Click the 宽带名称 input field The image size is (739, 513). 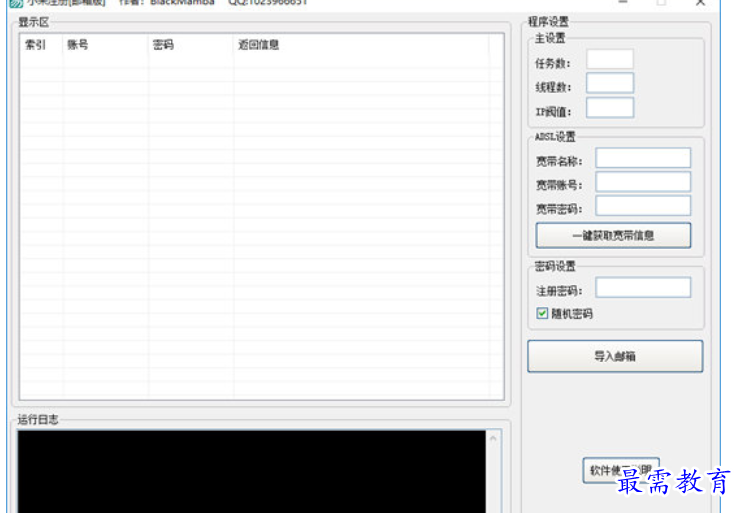643,157
